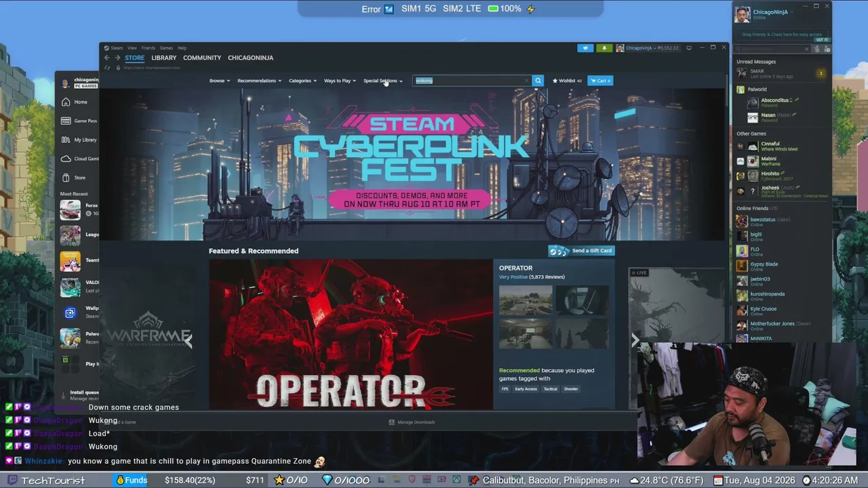The height and width of the screenshot is (488, 868).
Task: Open chat with Gypsy Blade
Action: point(782,266)
